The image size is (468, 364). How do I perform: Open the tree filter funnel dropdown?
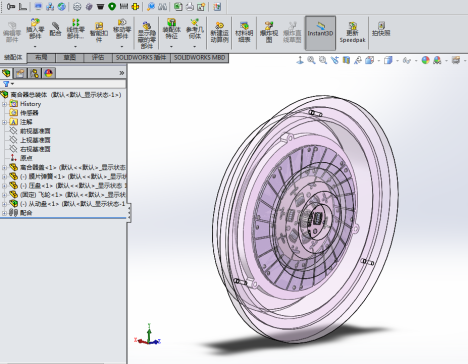click(x=8, y=84)
